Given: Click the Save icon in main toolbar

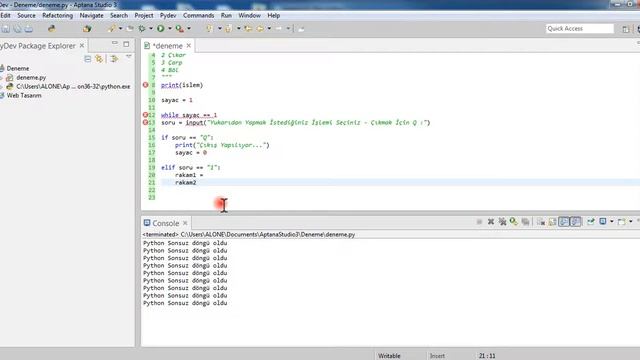Looking at the screenshot, I should tap(6, 29).
